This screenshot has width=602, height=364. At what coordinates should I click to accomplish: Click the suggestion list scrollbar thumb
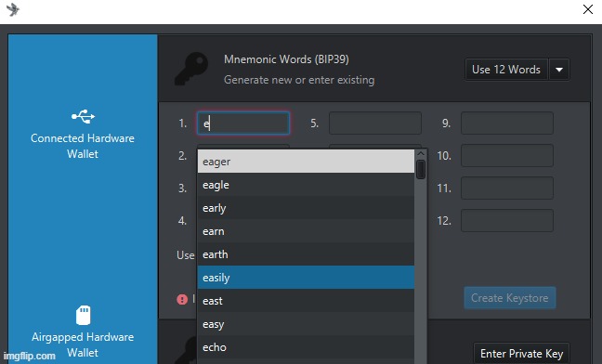(x=421, y=169)
